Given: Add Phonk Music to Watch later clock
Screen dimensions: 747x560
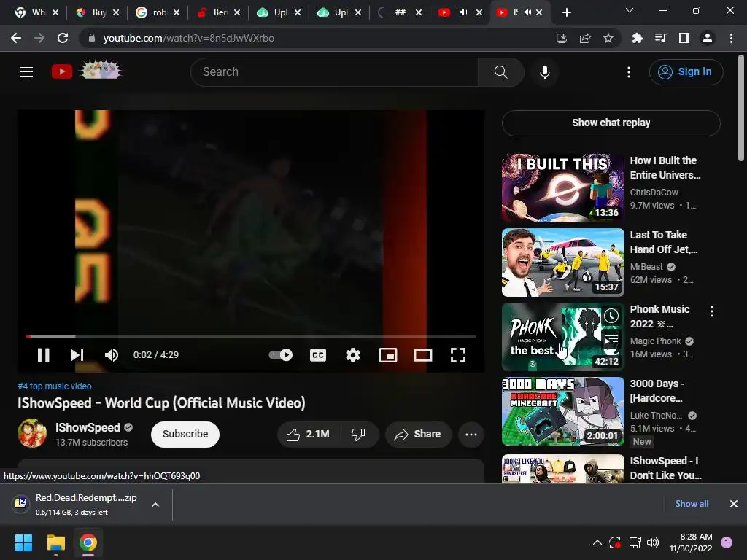Looking at the screenshot, I should coord(611,316).
